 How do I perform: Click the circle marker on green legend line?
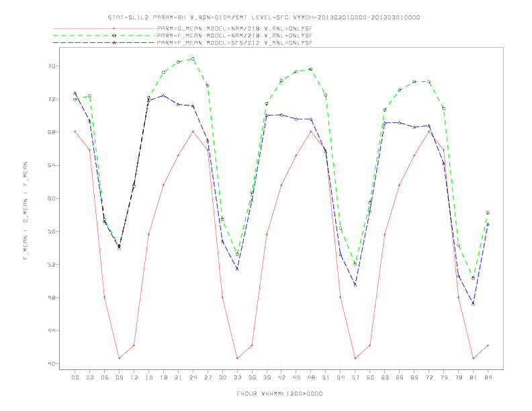(x=114, y=36)
